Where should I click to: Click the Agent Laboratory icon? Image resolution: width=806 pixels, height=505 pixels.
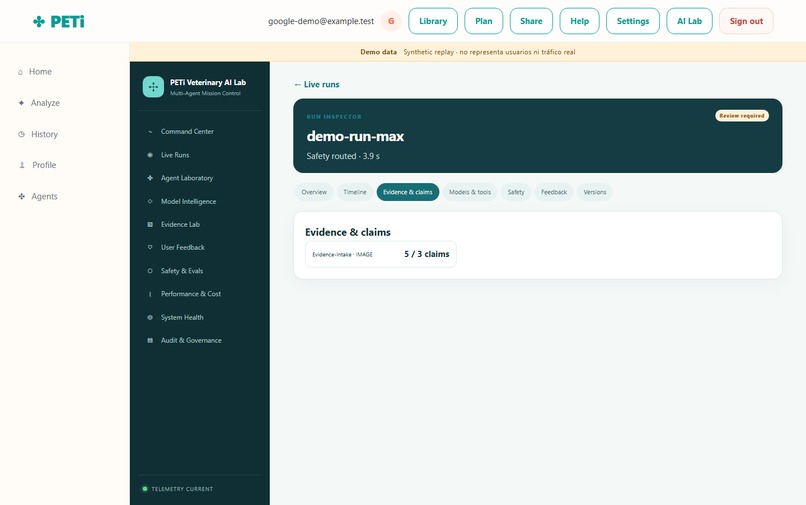[x=150, y=178]
